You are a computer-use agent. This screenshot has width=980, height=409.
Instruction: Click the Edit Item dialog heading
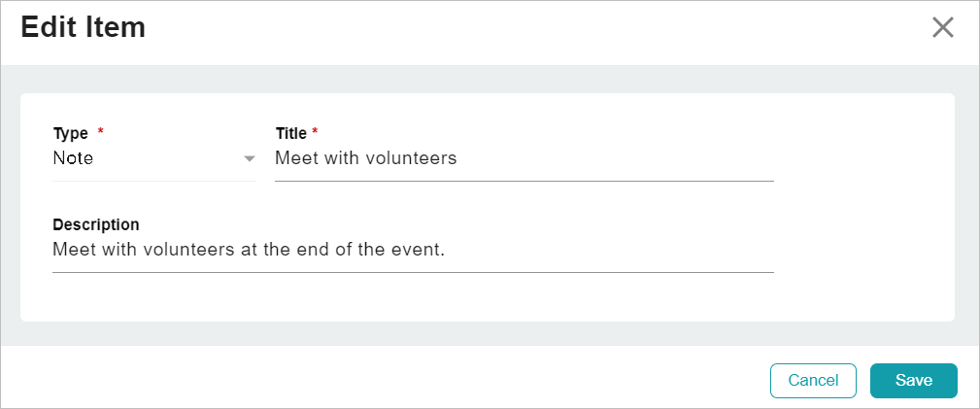[x=84, y=27]
